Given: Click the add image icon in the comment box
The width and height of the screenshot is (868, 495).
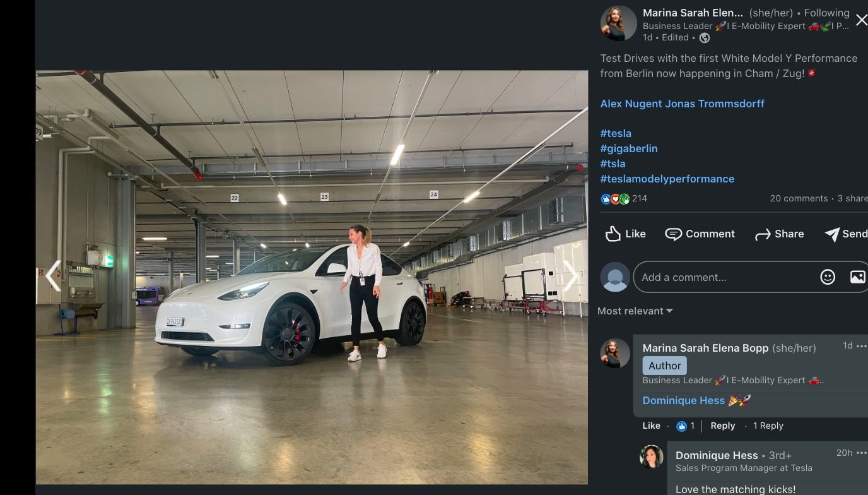Looking at the screenshot, I should point(857,277).
